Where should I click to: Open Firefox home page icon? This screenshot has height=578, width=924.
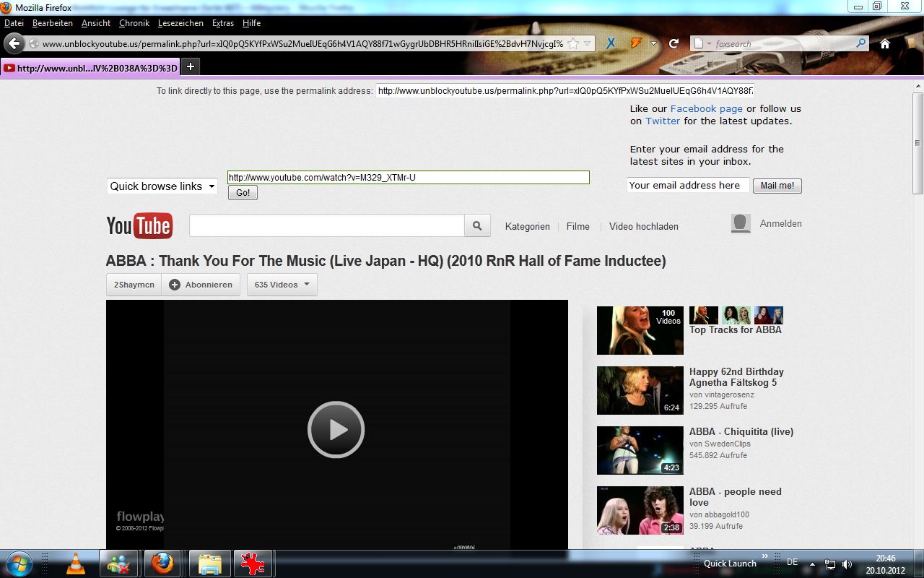coord(885,43)
